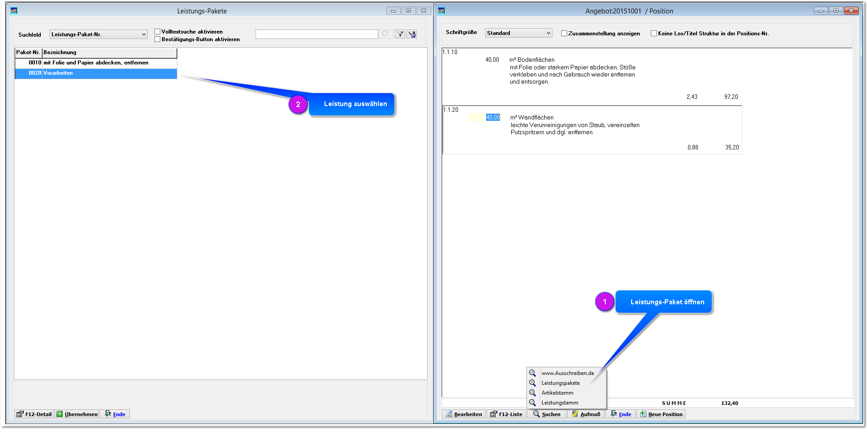The width and height of the screenshot is (868, 430).
Task: Click the filter funnel icon in Leistungs-Pakete
Action: tap(400, 34)
